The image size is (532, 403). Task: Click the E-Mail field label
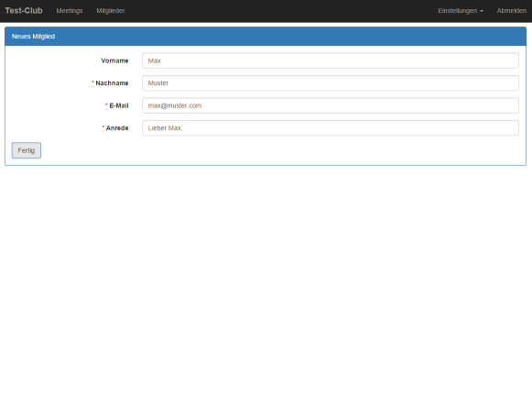click(119, 105)
